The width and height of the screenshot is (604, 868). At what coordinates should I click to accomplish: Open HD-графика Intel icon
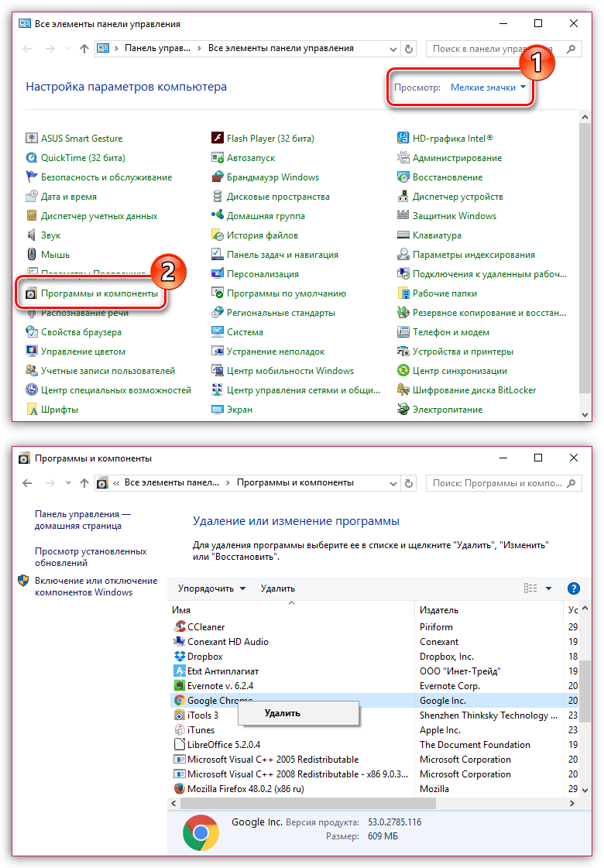pos(403,139)
